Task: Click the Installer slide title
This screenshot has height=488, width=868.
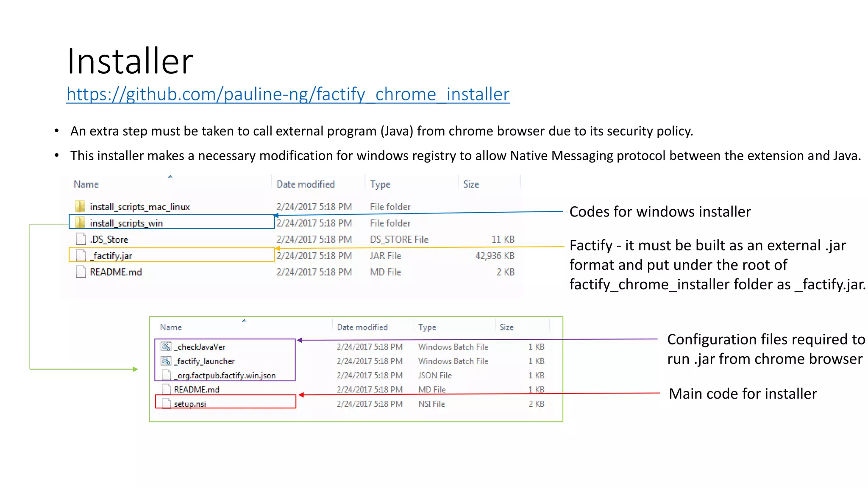Action: coord(130,61)
